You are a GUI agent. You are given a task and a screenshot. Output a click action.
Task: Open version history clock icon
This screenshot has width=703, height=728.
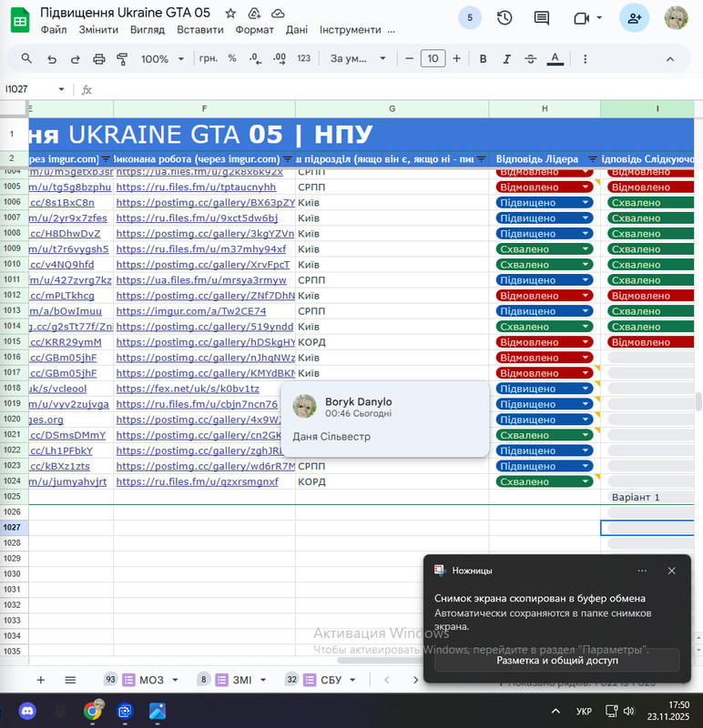point(504,18)
